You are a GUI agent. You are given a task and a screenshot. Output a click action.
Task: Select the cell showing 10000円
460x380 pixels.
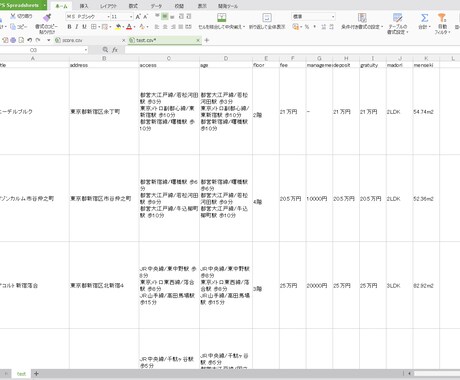(319, 199)
